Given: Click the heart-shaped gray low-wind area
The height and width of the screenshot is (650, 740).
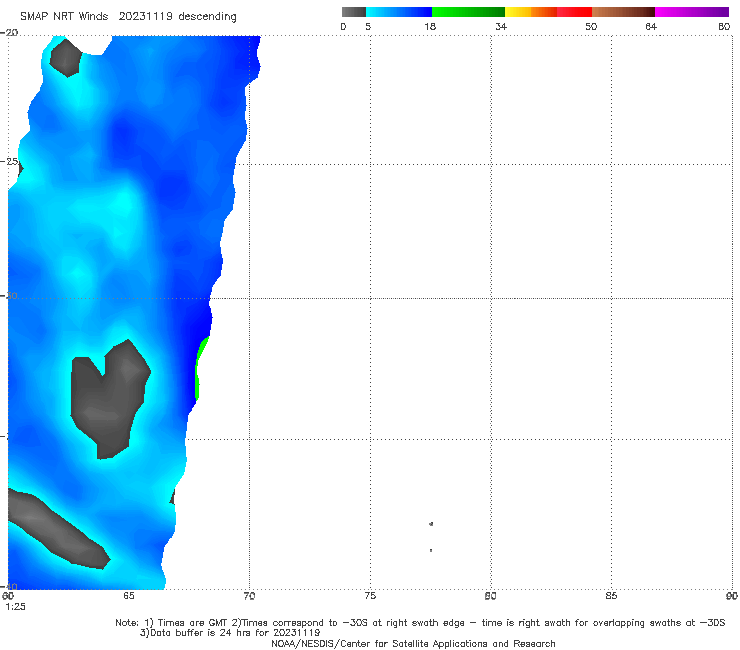Looking at the screenshot, I should (110, 397).
